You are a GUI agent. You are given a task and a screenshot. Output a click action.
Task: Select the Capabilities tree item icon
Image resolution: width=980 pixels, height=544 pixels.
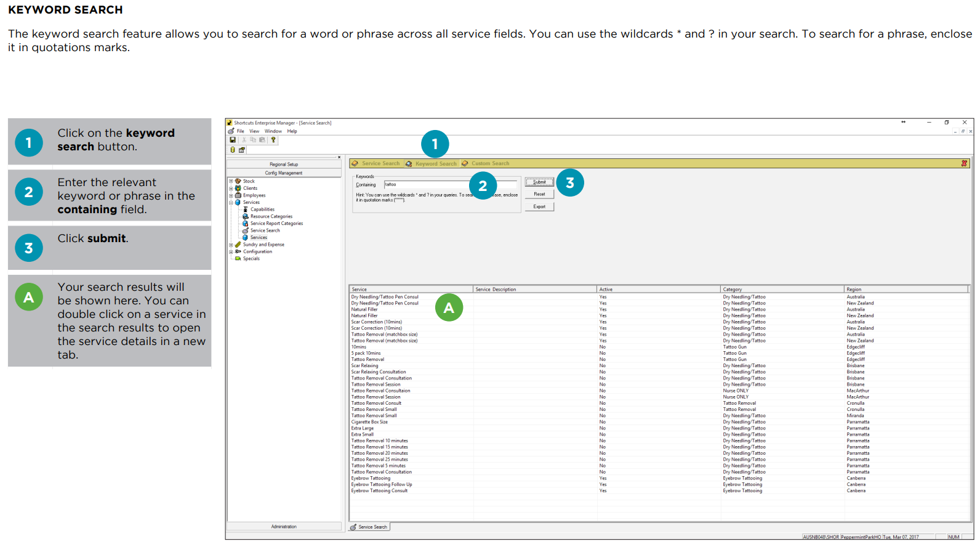(246, 209)
